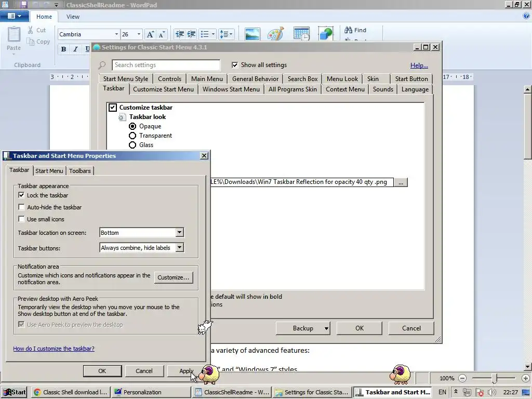Click the Search settings input field
This screenshot has height=399, width=532.
click(166, 65)
